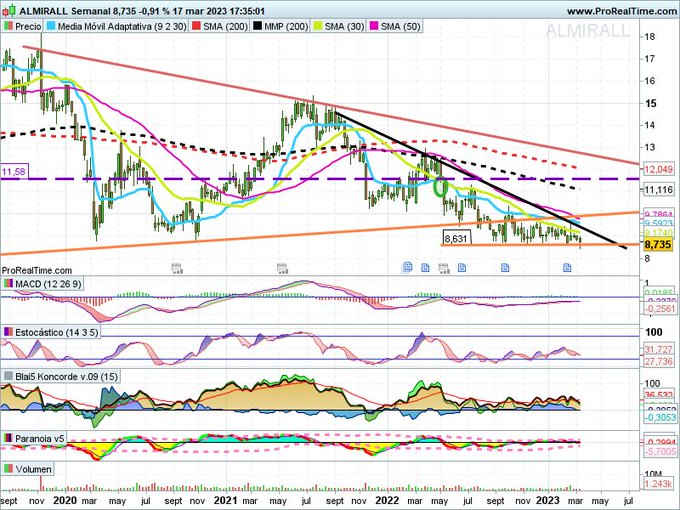680x510 pixels.
Task: Click the magenta SMA (50) color swatch
Action: point(374,26)
